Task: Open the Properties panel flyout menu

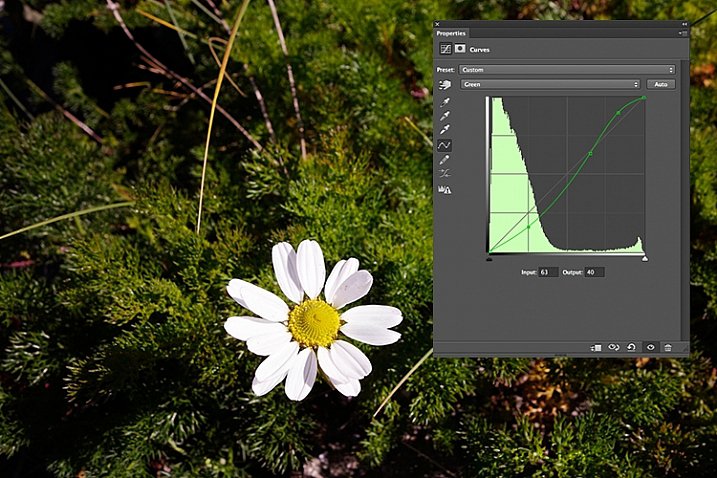Action: (683, 33)
